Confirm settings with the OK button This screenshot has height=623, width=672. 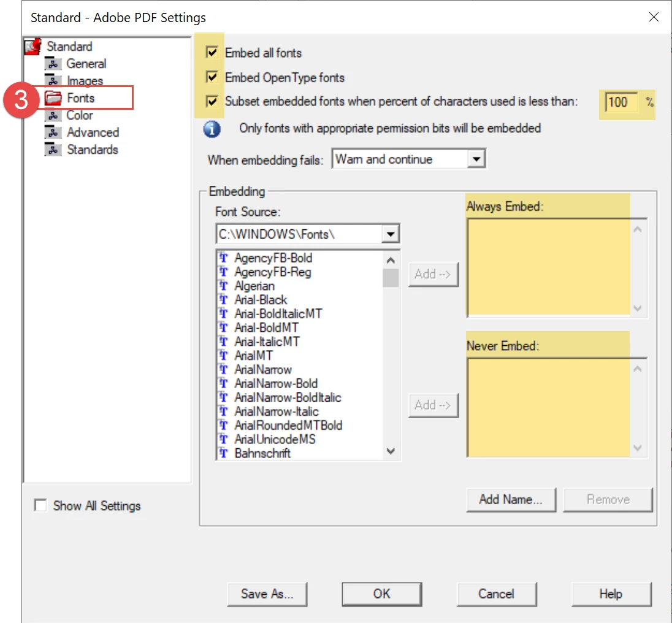click(382, 594)
